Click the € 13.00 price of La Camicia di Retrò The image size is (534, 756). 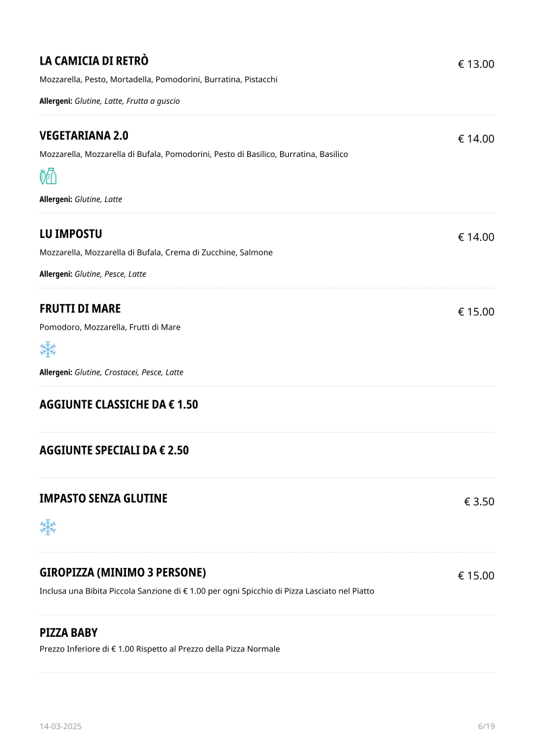[476, 65]
